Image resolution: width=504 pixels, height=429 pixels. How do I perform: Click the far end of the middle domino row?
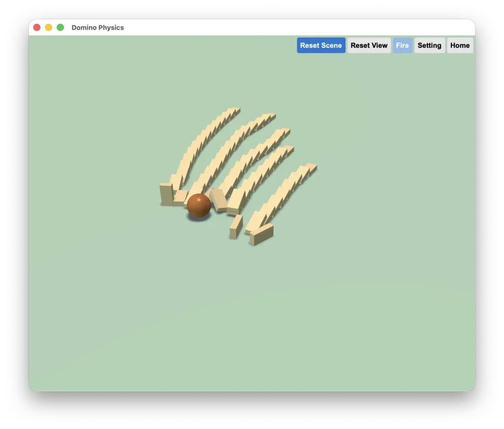(285, 131)
